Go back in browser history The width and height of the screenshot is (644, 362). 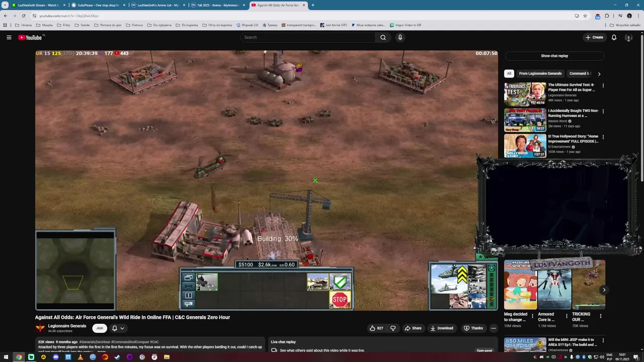pyautogui.click(x=6, y=16)
